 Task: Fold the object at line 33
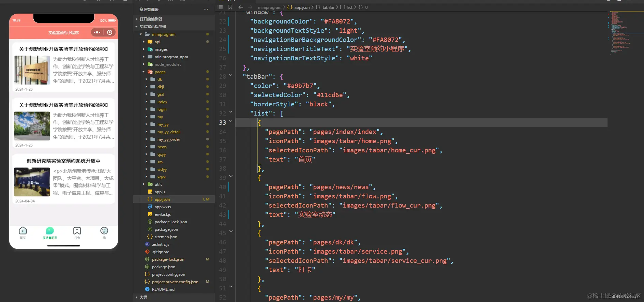click(231, 121)
